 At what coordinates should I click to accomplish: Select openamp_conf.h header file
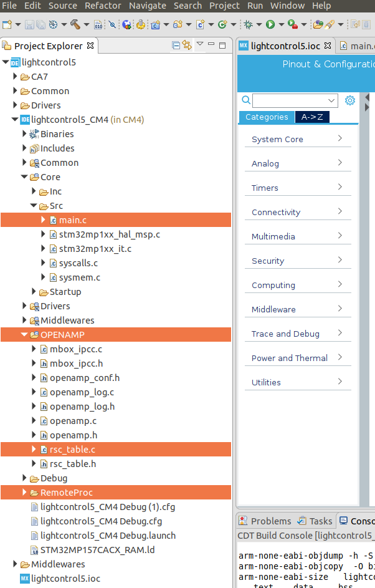[85, 378]
